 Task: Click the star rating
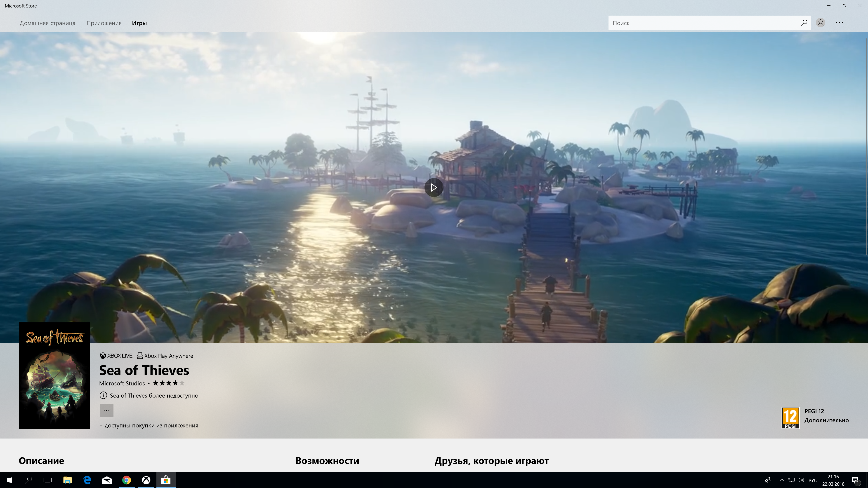[x=169, y=383]
